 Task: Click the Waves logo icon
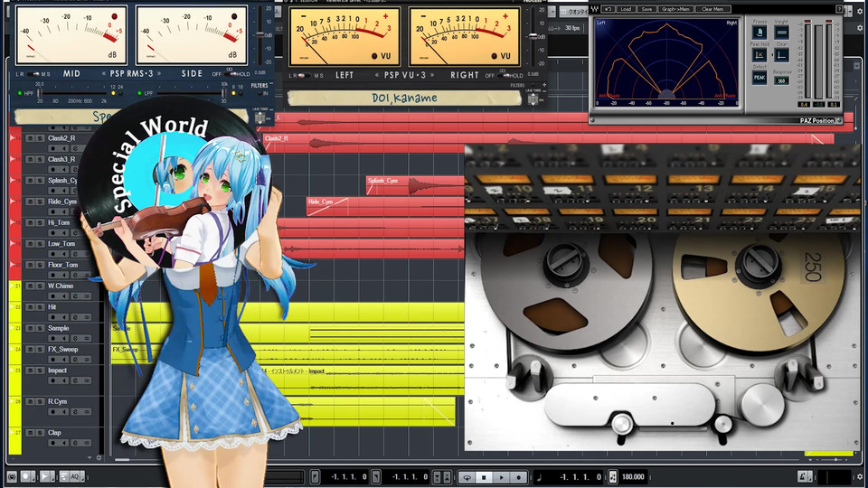tap(595, 9)
